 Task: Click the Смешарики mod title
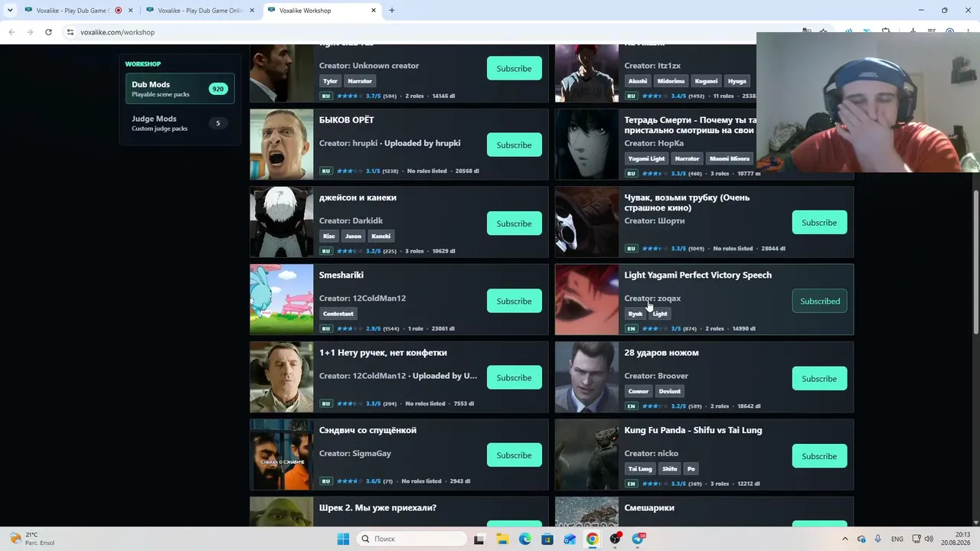click(649, 508)
